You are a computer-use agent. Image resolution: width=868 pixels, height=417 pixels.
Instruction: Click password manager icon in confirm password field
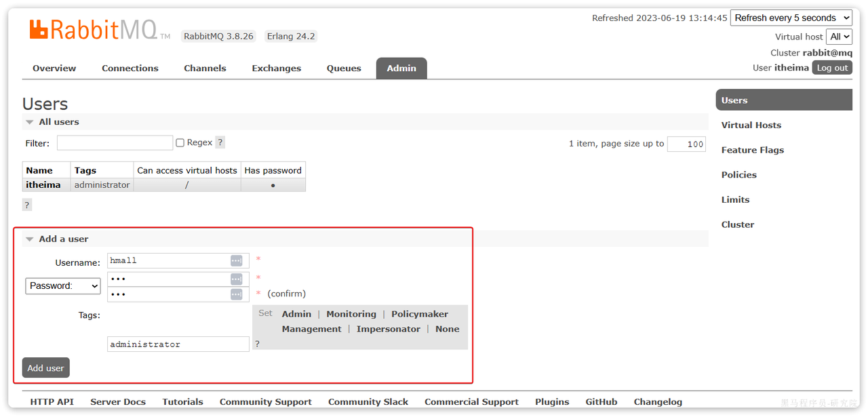[236, 294]
